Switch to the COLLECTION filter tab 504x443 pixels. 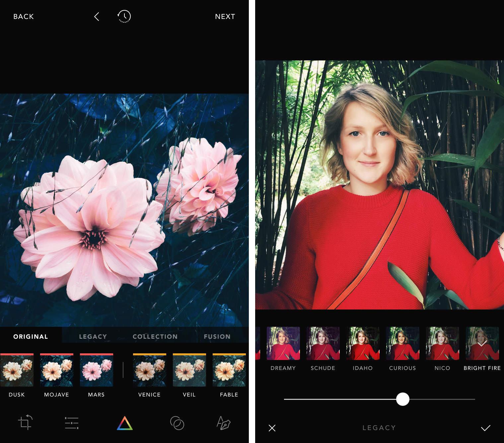click(x=155, y=336)
